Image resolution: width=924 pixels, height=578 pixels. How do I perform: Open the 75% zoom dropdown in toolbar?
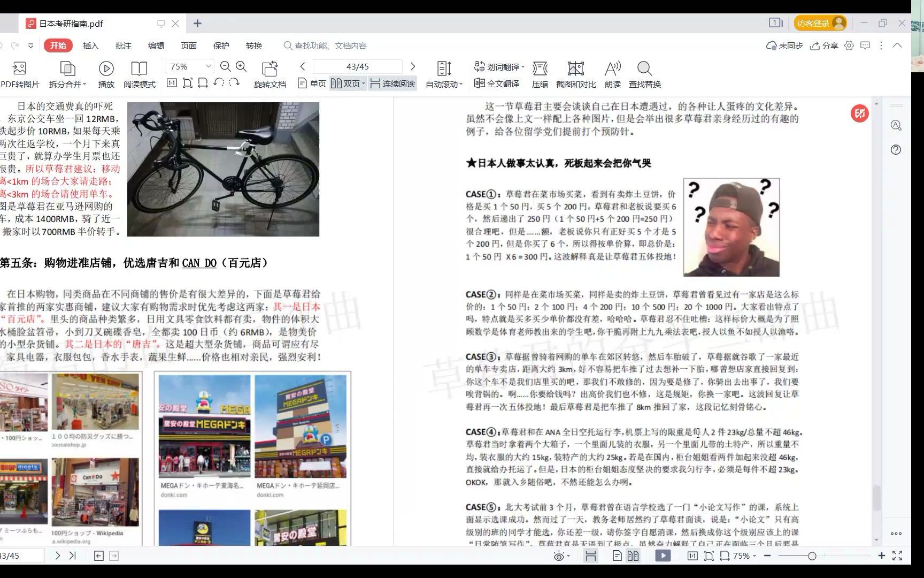coord(209,66)
